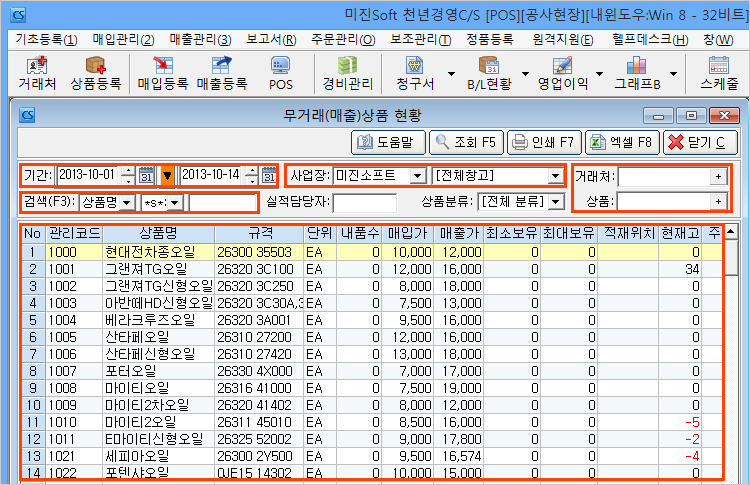Viewport: 750px width, 485px height.
Task: Open the 상품분류 [전체 분류] dropdown
Action: (x=555, y=202)
